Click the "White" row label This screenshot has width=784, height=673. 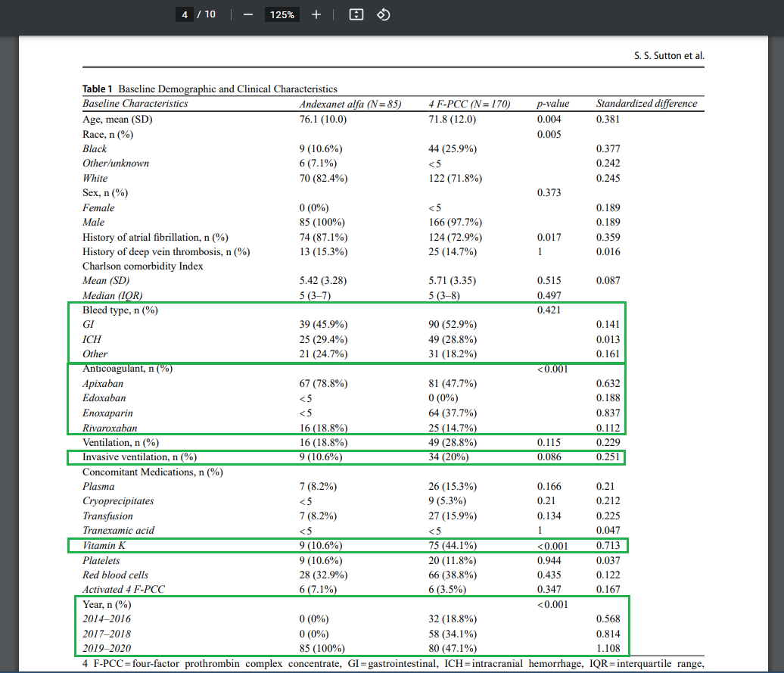coord(95,178)
